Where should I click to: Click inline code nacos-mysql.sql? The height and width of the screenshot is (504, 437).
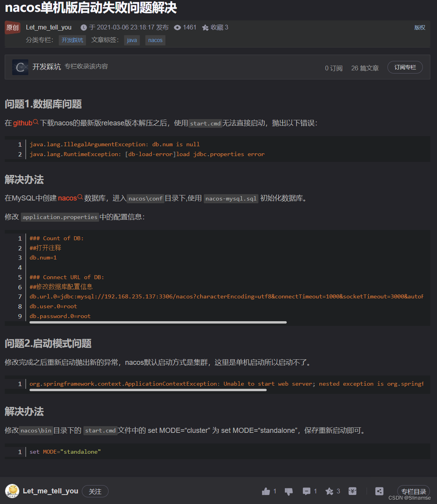click(x=231, y=199)
